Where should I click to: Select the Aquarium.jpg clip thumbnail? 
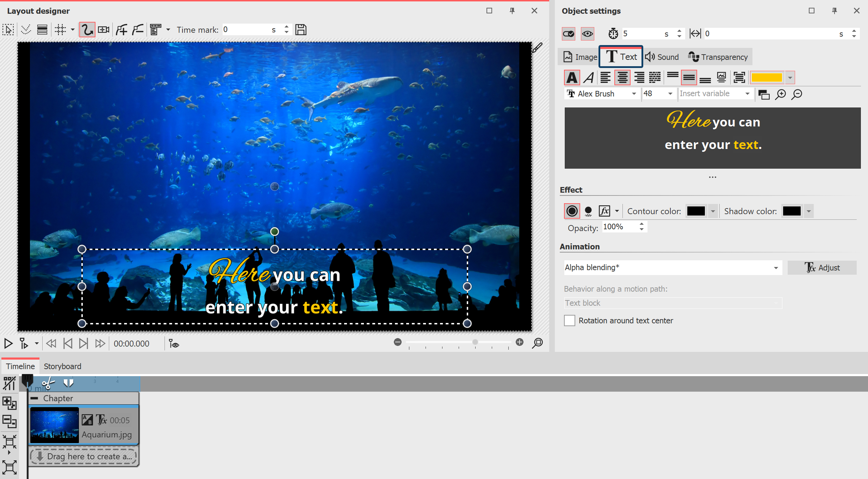click(54, 425)
